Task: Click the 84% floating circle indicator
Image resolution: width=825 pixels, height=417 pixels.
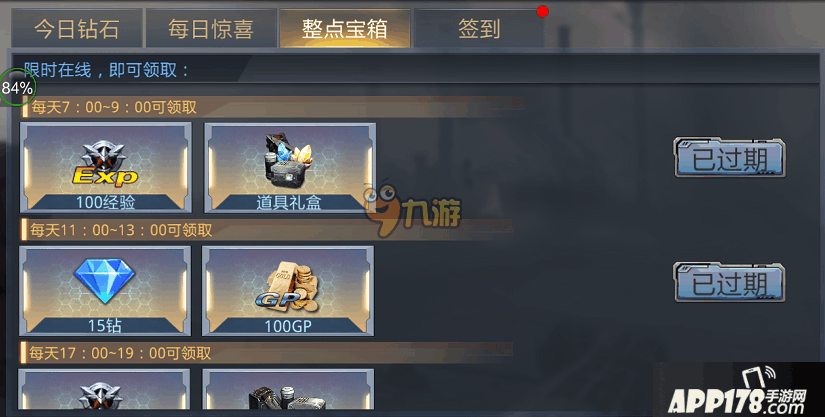Action: point(17,88)
